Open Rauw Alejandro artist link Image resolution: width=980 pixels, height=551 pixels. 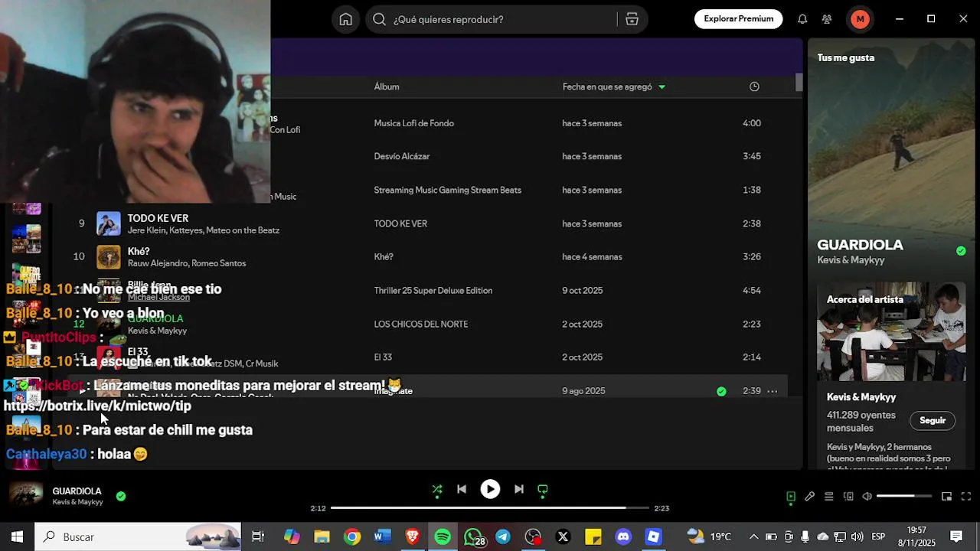point(160,263)
